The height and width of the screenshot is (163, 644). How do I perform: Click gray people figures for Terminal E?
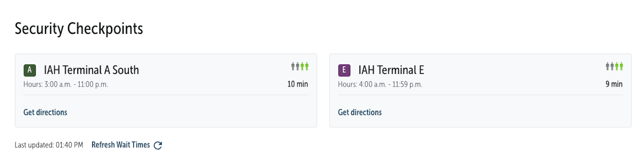point(610,66)
